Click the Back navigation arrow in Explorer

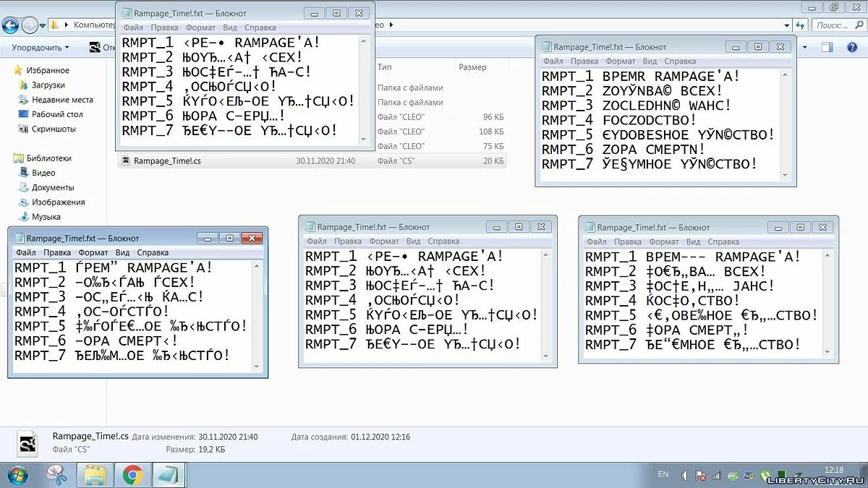[x=10, y=26]
